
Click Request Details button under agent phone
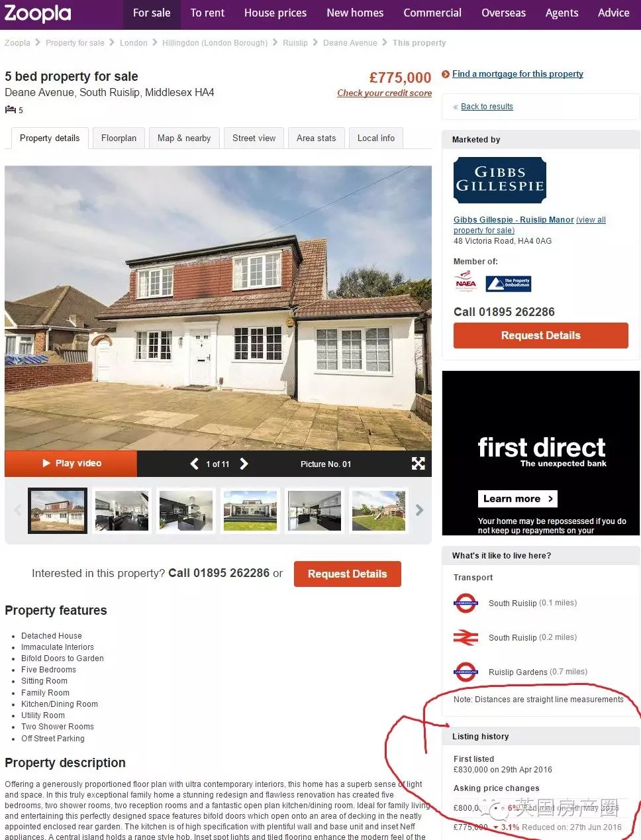[x=540, y=335]
